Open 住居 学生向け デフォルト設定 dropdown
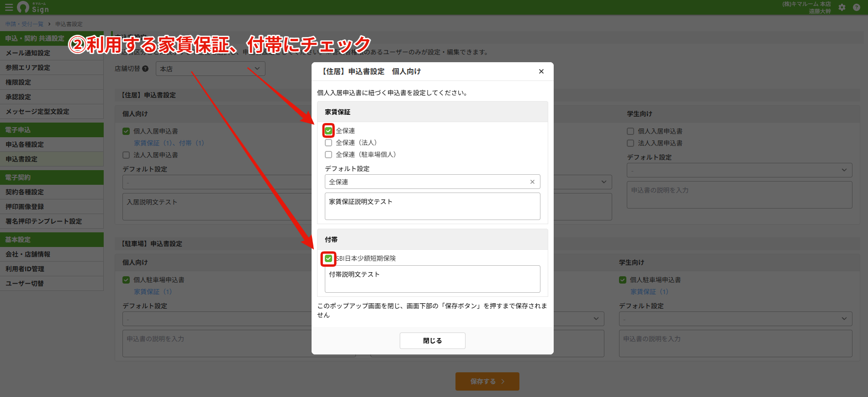 tap(740, 170)
